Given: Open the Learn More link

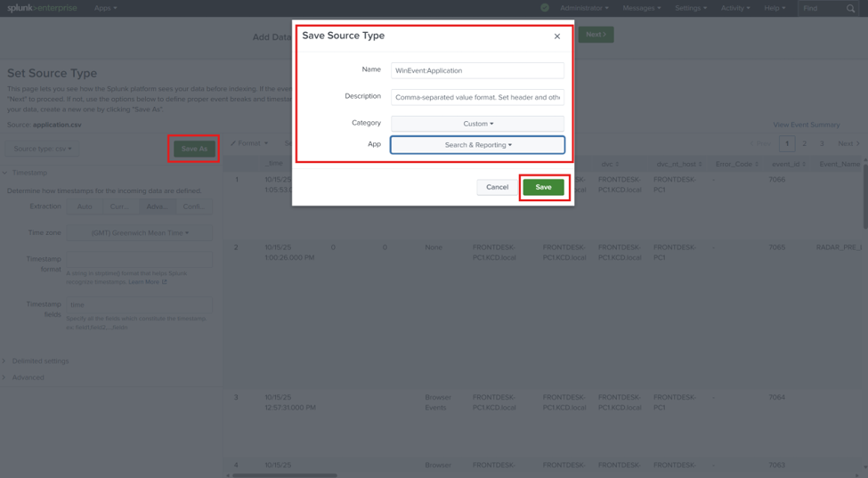Looking at the screenshot, I should (147, 282).
